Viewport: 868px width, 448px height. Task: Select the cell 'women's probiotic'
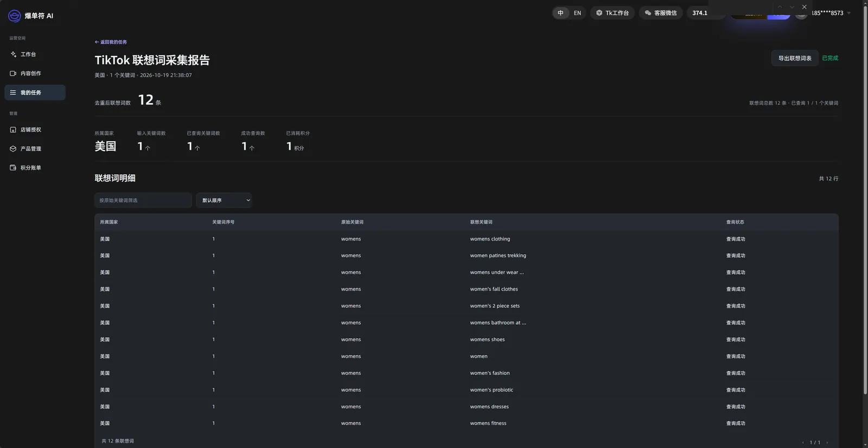coord(492,390)
